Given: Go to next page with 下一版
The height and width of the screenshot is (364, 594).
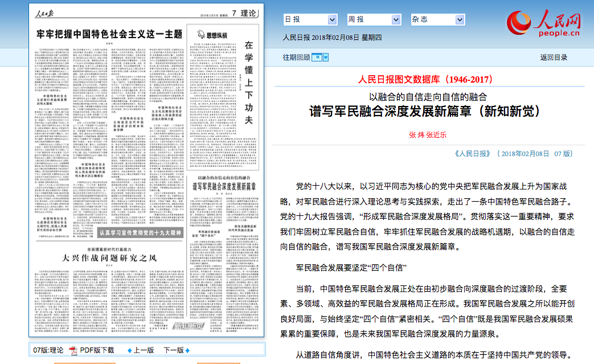Looking at the screenshot, I should tap(174, 350).
